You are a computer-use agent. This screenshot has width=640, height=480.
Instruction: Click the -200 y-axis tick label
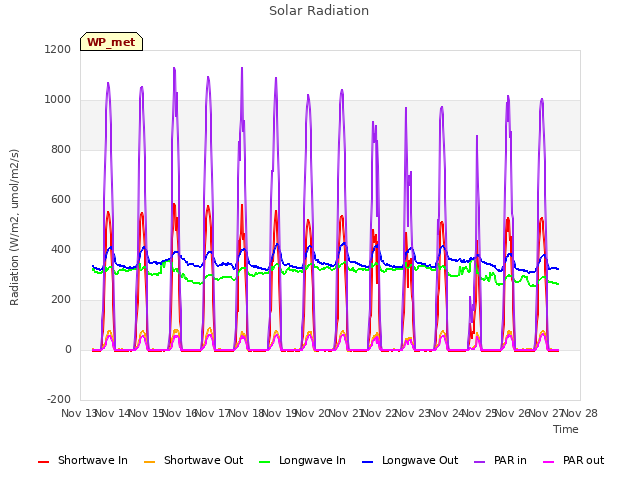click(x=59, y=399)
